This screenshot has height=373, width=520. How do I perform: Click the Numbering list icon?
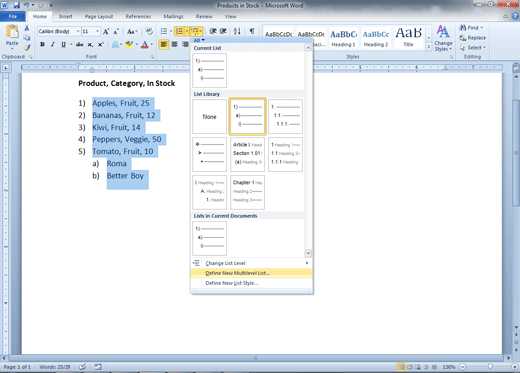pos(179,31)
